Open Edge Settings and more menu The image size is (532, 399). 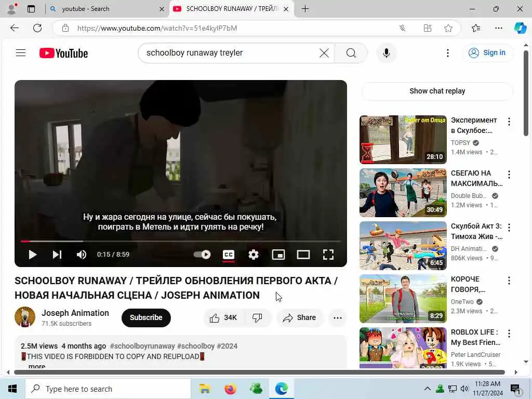(498, 28)
